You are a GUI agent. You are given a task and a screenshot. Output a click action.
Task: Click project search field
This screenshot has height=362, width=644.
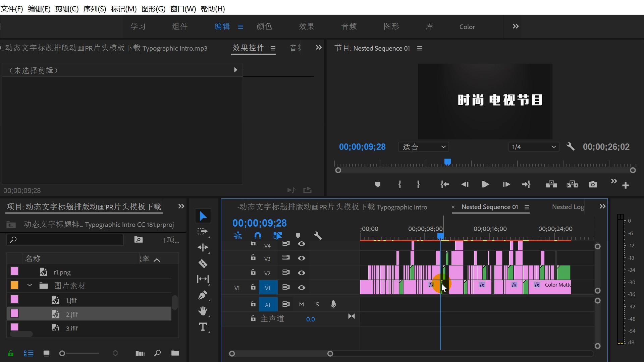[65, 240]
